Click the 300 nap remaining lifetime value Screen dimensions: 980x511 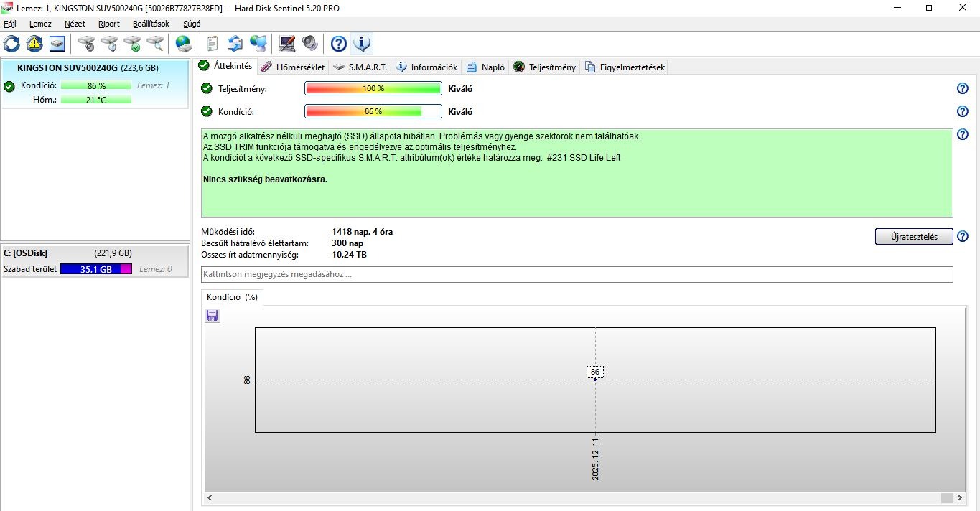point(347,243)
